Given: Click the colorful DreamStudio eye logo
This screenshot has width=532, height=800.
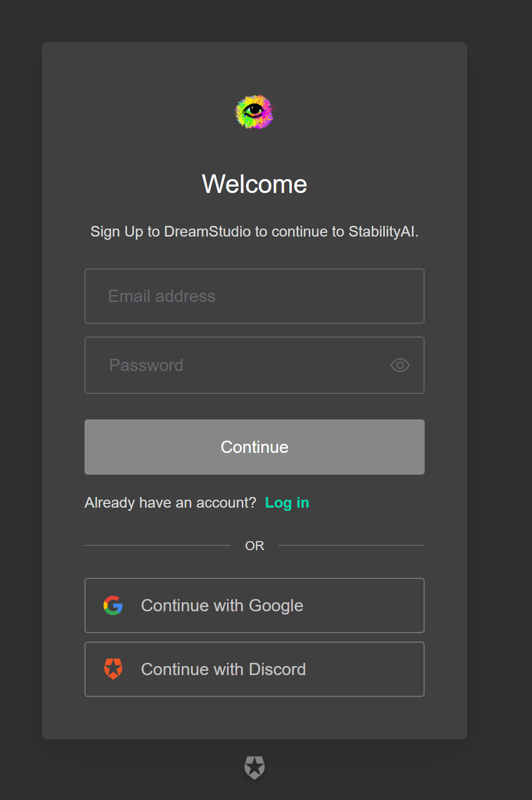Looking at the screenshot, I should coord(254,112).
